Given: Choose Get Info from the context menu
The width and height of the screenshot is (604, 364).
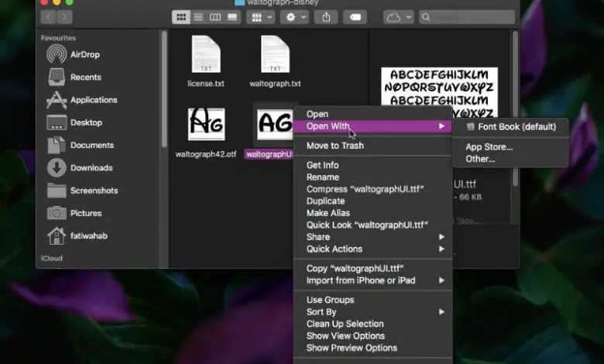Looking at the screenshot, I should click(372, 165).
